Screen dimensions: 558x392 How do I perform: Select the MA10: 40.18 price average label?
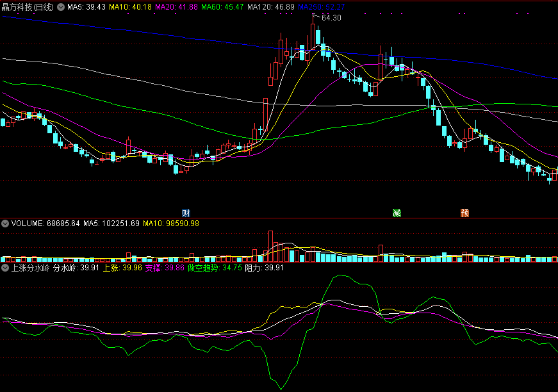click(130, 7)
